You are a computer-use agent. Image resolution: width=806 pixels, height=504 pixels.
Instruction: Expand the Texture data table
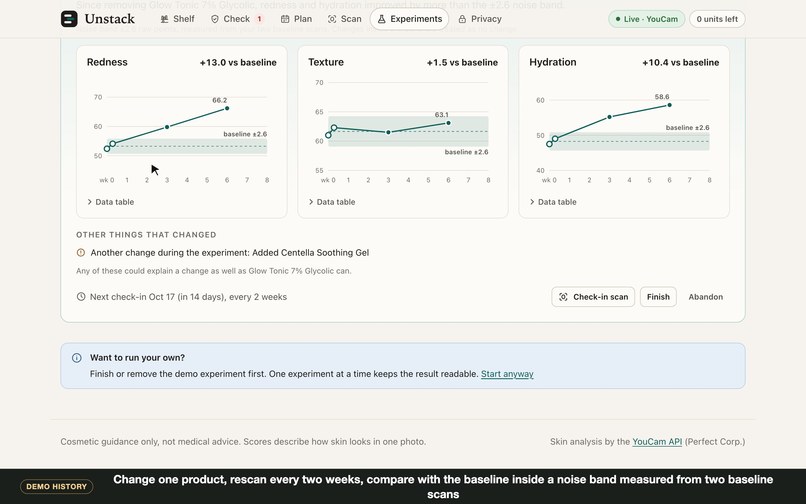point(332,202)
